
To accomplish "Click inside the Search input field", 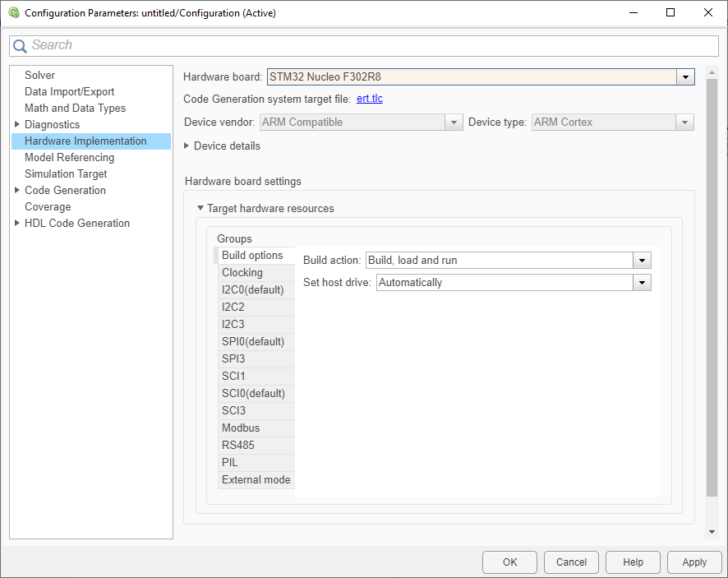I will click(329, 45).
